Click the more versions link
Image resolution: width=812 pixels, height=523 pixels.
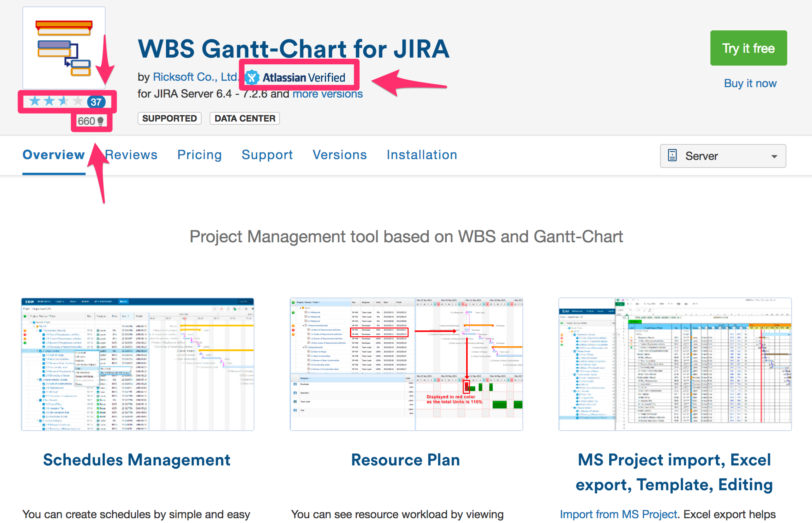coord(328,94)
